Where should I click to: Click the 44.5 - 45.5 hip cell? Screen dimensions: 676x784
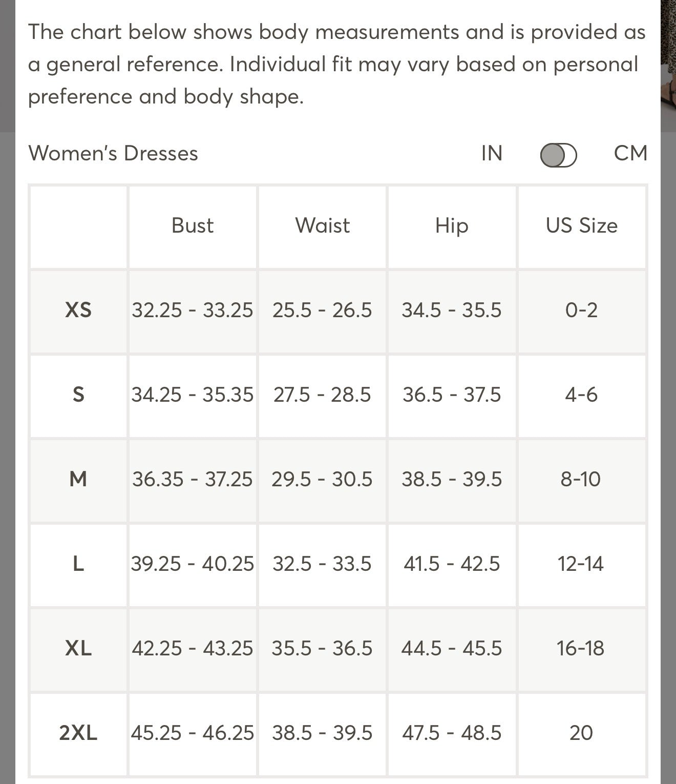tap(452, 649)
